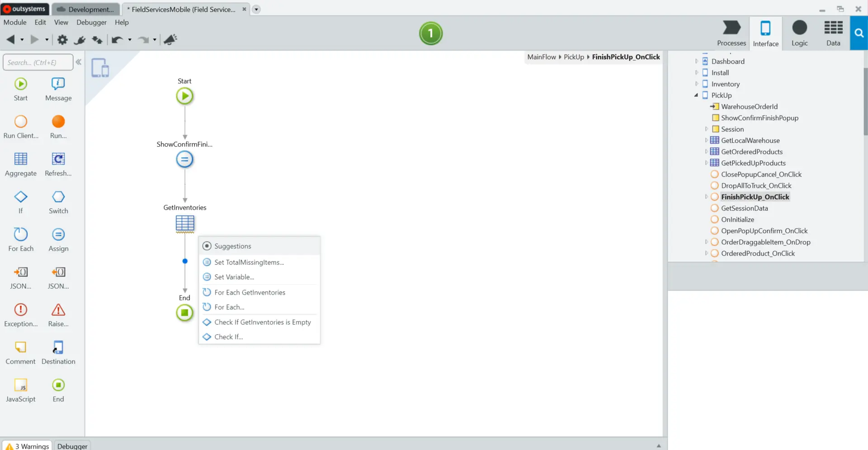This screenshot has width=868, height=450.
Task: Click the toolbox search field
Action: click(x=38, y=62)
